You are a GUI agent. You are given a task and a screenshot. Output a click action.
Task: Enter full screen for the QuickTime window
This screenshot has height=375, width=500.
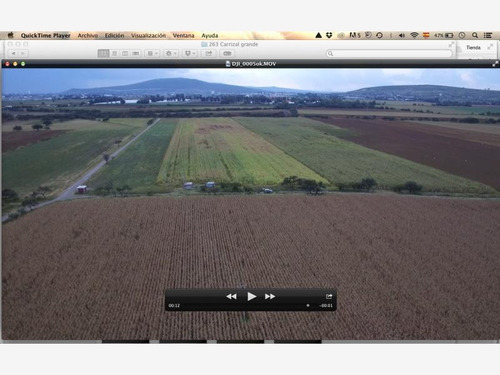point(495,64)
